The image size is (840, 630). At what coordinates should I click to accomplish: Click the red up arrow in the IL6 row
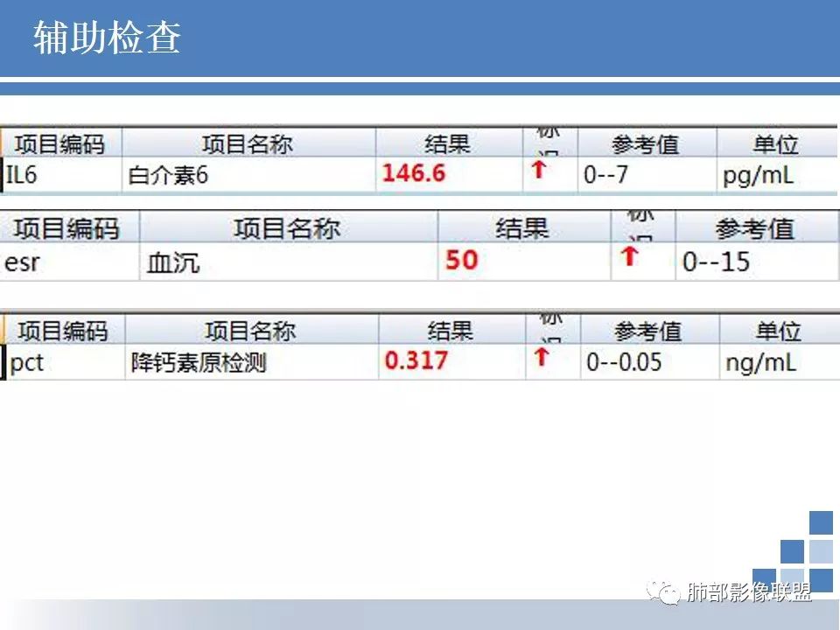coord(538,170)
